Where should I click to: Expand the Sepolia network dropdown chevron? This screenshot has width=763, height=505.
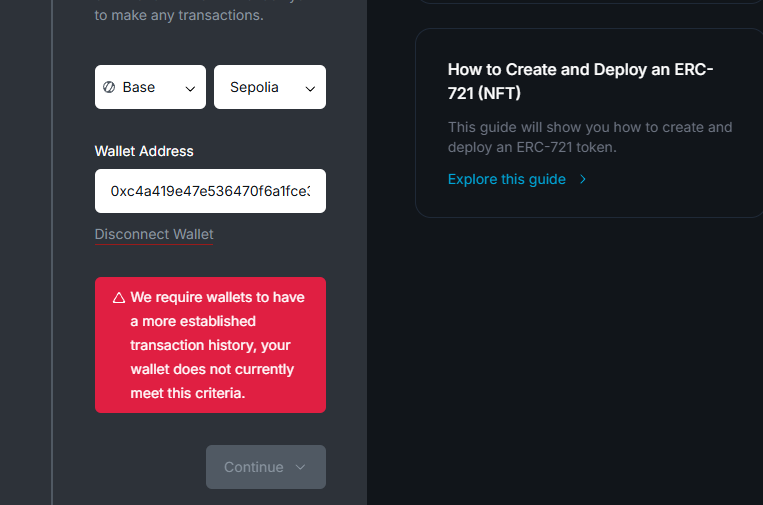(x=310, y=88)
